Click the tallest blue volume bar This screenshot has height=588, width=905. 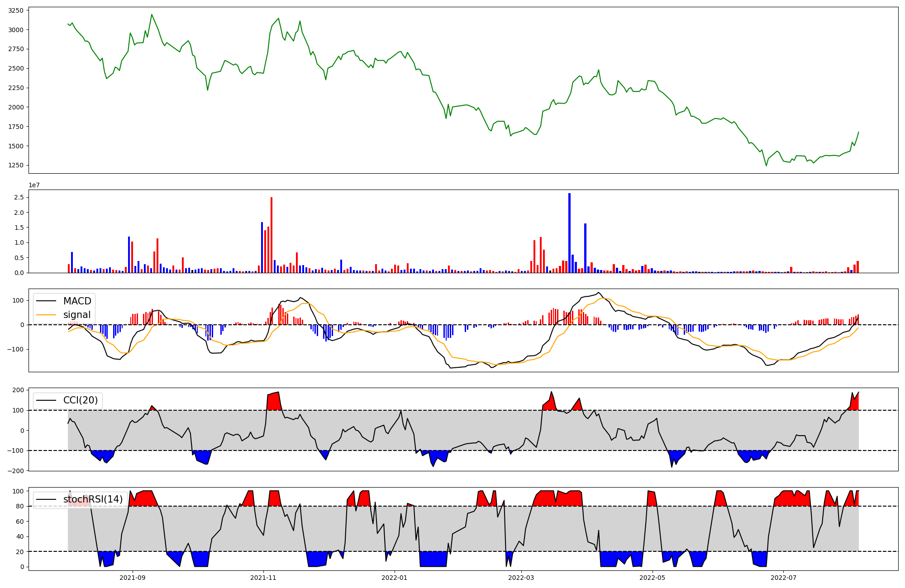[x=569, y=233]
